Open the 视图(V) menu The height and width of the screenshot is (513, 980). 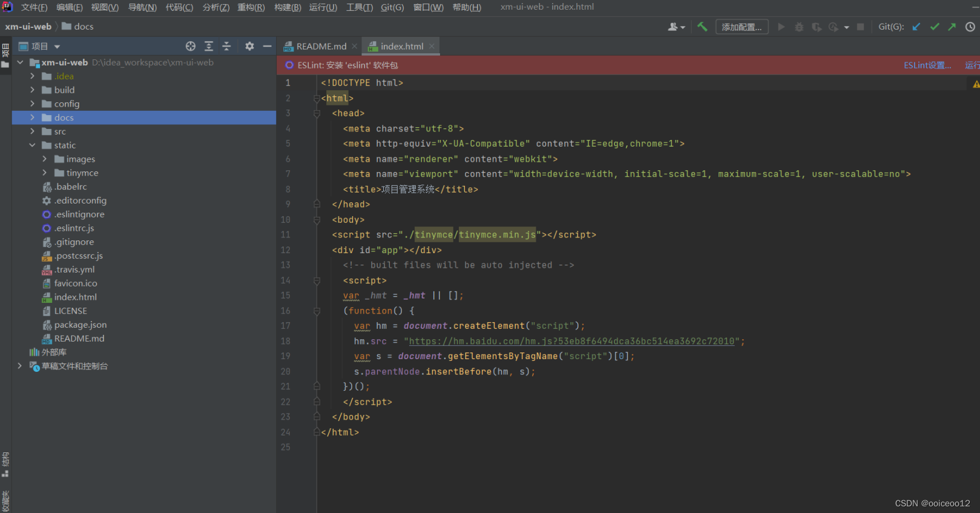click(x=105, y=7)
